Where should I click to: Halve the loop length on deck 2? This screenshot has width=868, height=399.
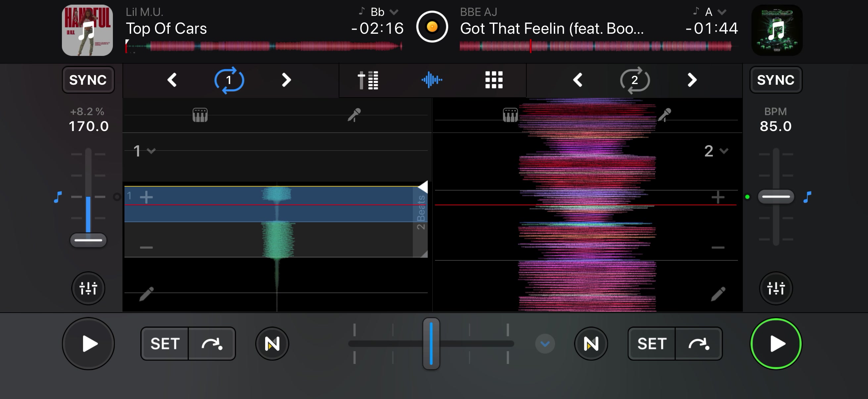coord(578,80)
